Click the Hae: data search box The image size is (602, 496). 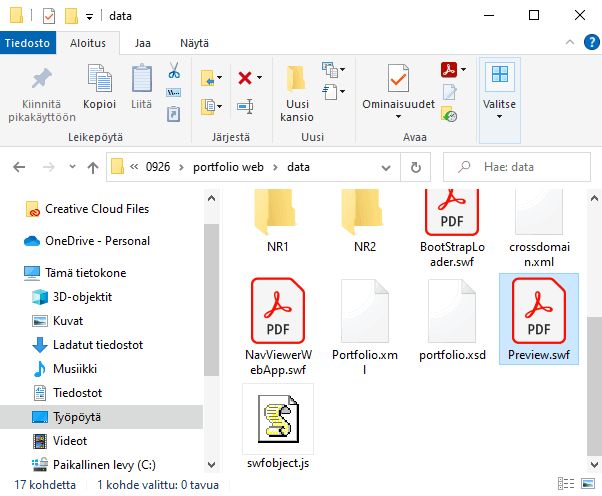pyautogui.click(x=517, y=167)
